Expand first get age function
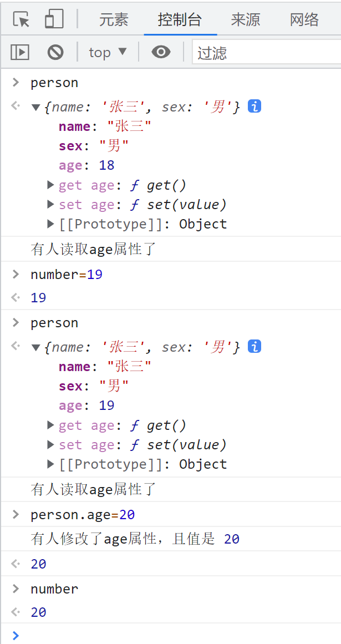This screenshot has height=644, width=341. pyautogui.click(x=51, y=185)
